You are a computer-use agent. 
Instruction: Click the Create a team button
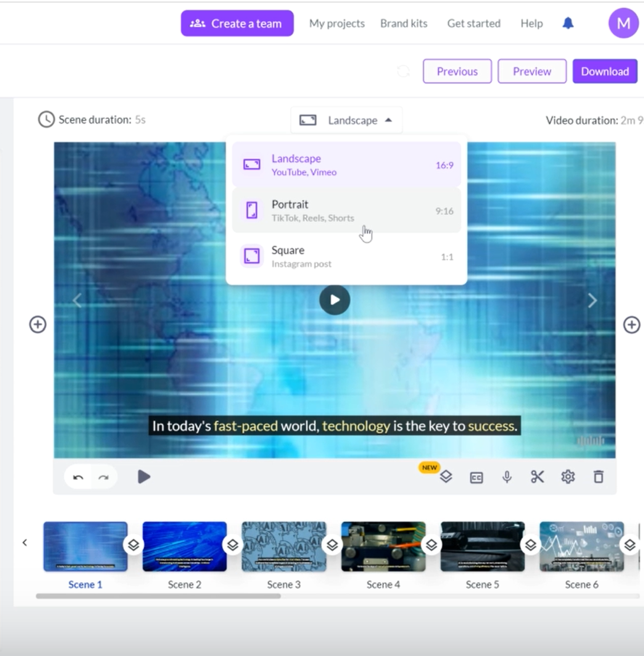(x=237, y=23)
